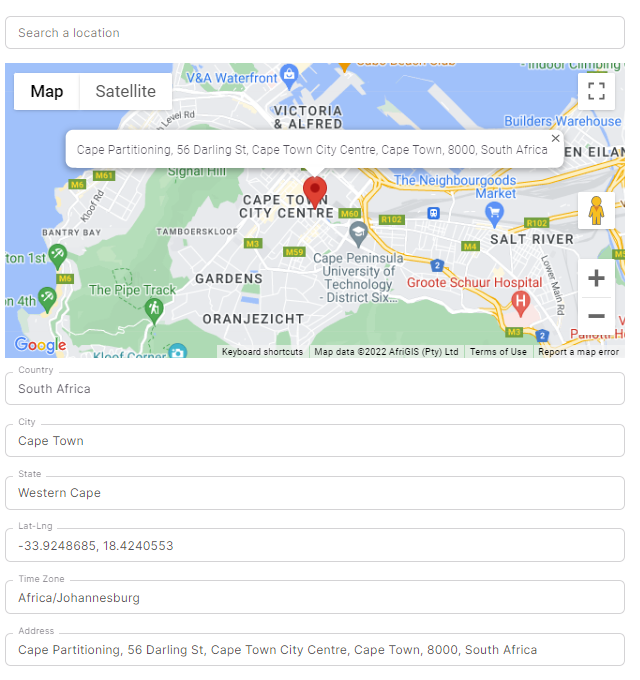640x680 pixels.
Task: Click the BANTRY BAY map label
Action: 72,232
